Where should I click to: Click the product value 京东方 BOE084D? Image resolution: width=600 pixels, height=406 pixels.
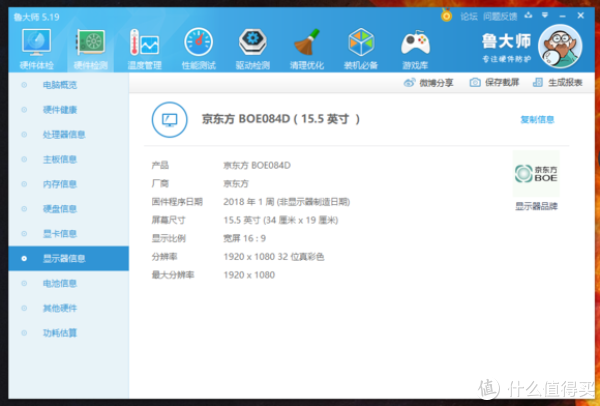[x=257, y=165]
